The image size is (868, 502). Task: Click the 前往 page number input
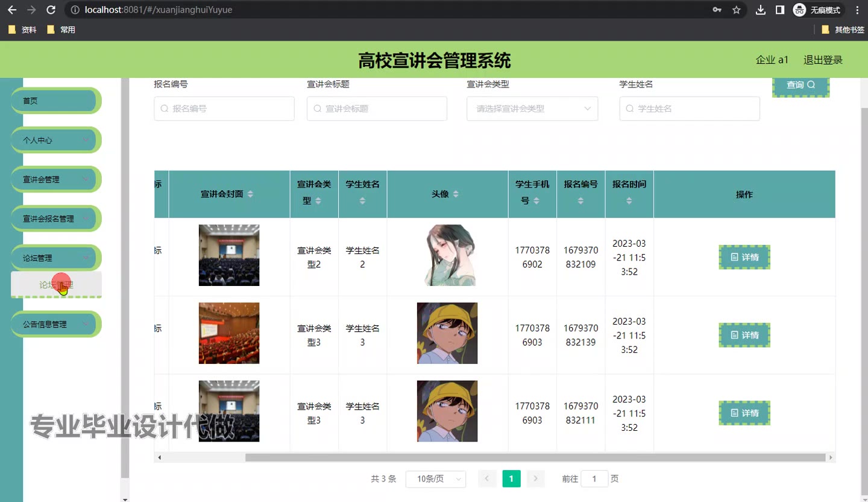pos(594,478)
